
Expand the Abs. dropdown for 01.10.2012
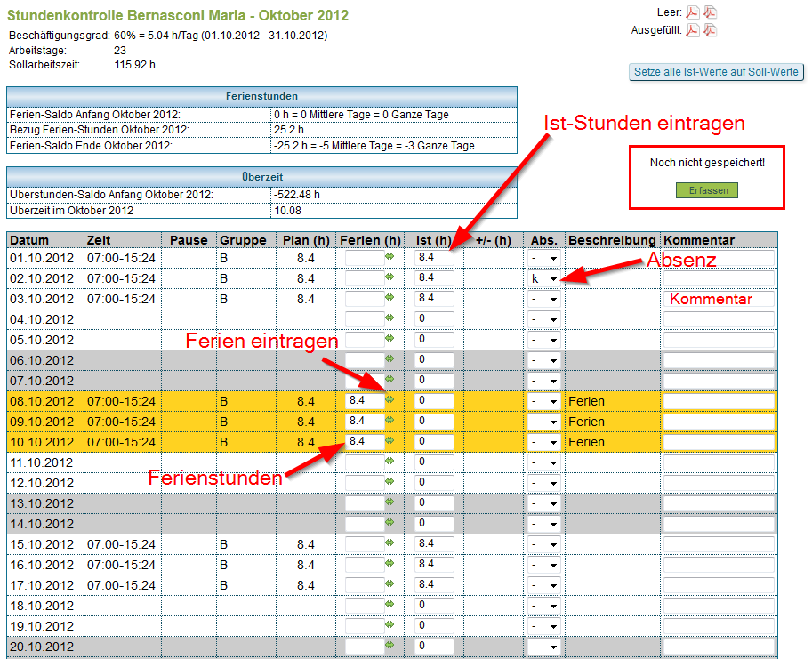(x=543, y=258)
